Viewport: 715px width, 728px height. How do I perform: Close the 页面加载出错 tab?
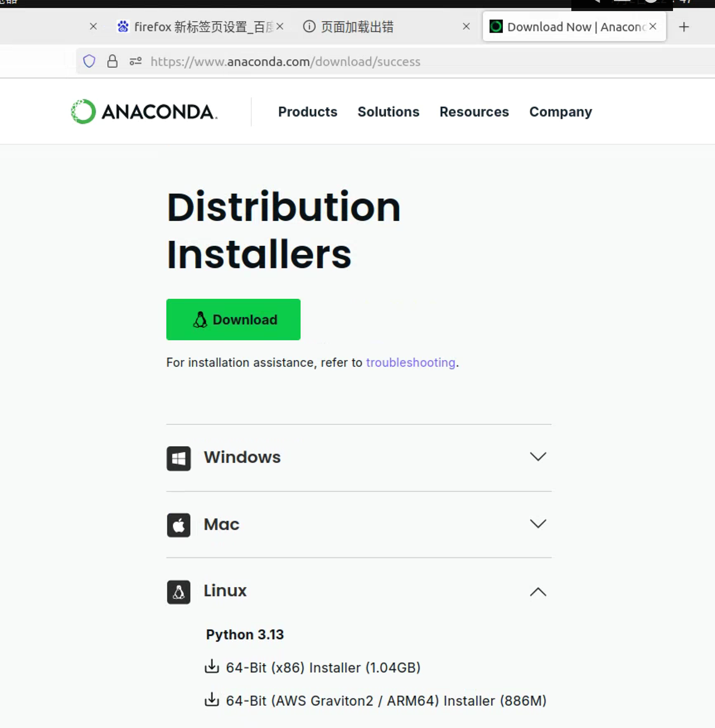466,26
